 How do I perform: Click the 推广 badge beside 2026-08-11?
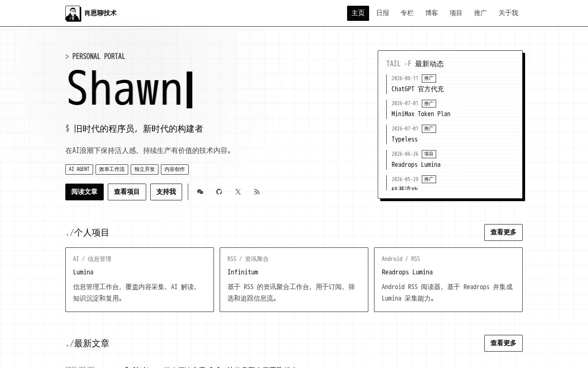(429, 79)
